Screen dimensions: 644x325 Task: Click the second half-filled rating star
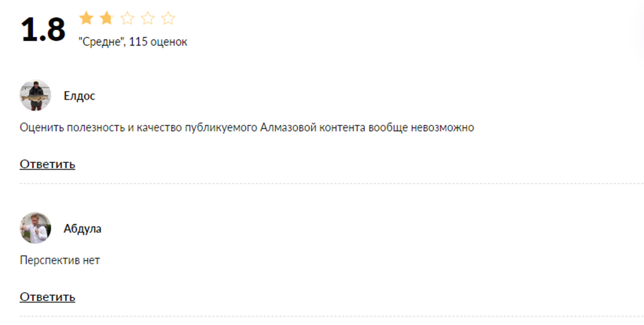coord(107,19)
